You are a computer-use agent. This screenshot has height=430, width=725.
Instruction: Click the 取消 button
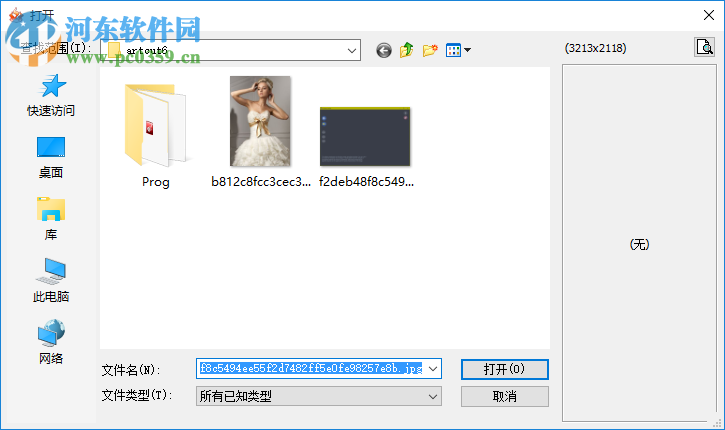[x=504, y=396]
